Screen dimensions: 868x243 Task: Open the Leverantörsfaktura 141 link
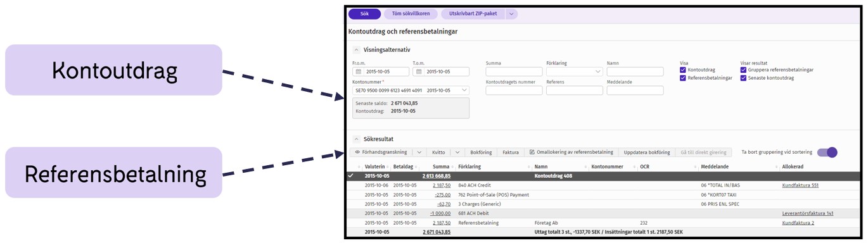pyautogui.click(x=808, y=214)
